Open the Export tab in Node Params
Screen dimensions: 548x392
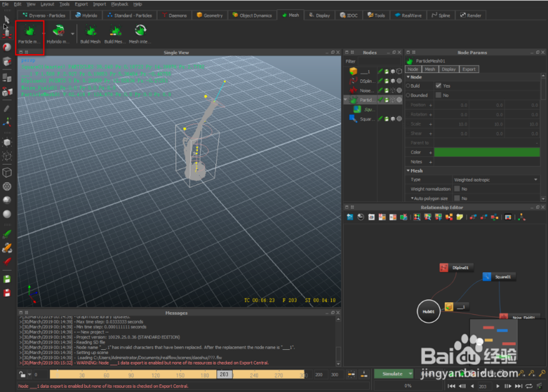point(469,69)
